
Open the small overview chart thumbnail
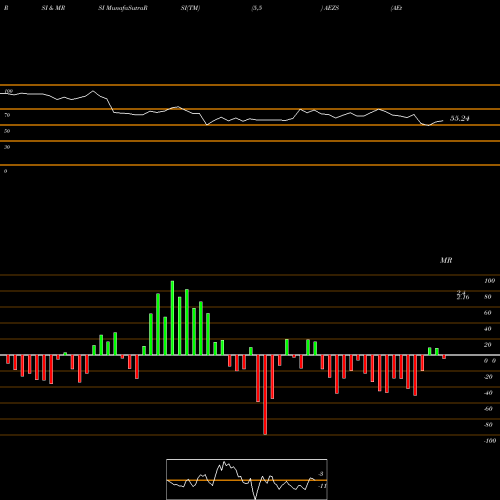tap(247, 479)
